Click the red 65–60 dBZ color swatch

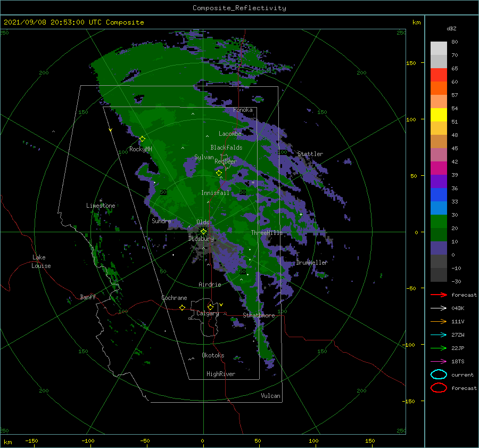(439, 75)
